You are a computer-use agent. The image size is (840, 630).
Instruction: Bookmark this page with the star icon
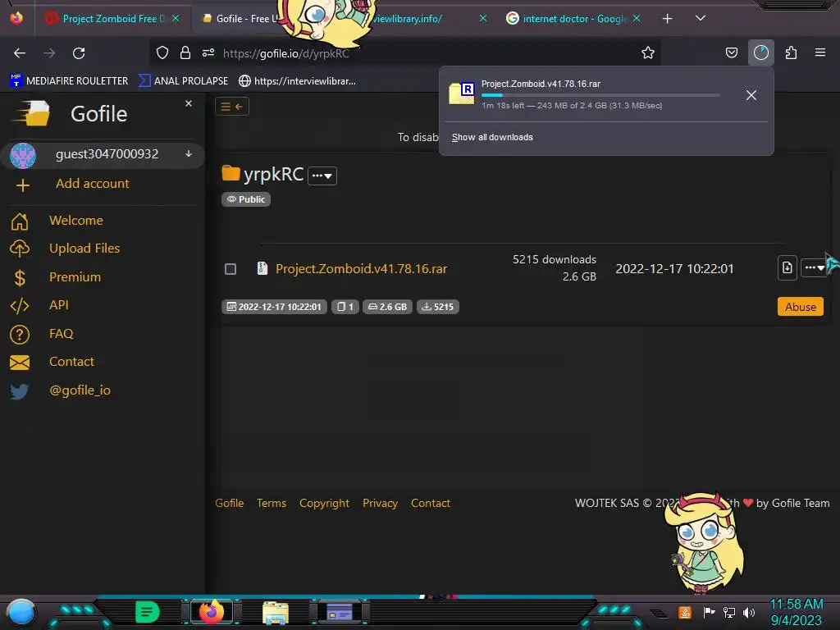(648, 52)
